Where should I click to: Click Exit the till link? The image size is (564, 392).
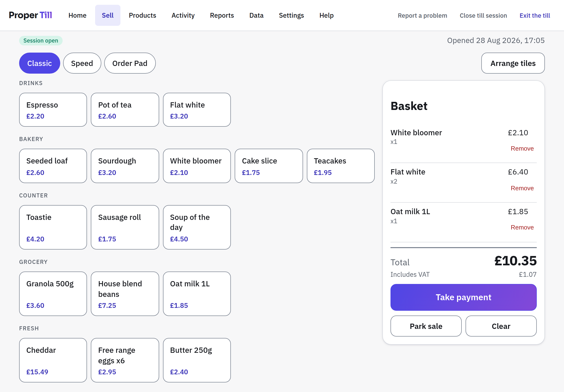(x=535, y=16)
